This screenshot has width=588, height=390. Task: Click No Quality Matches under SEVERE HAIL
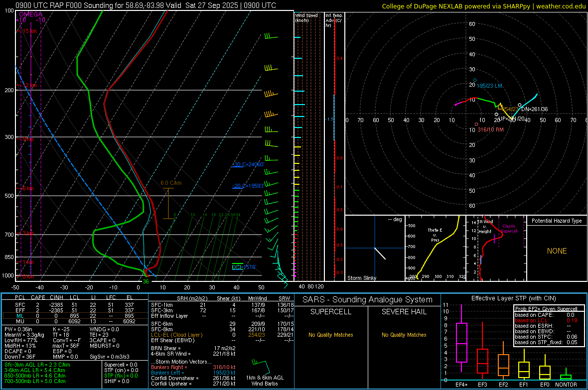tap(404, 335)
